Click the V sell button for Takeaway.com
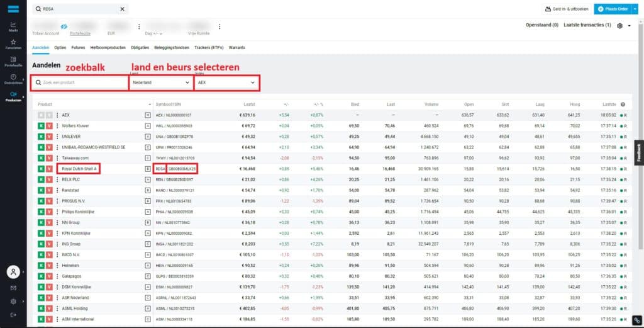644x328 pixels. pos(49,158)
